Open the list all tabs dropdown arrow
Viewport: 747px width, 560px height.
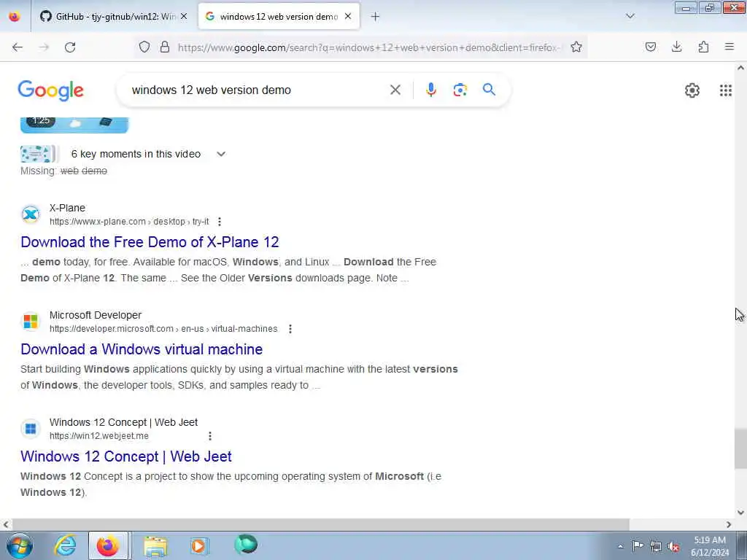pos(630,16)
